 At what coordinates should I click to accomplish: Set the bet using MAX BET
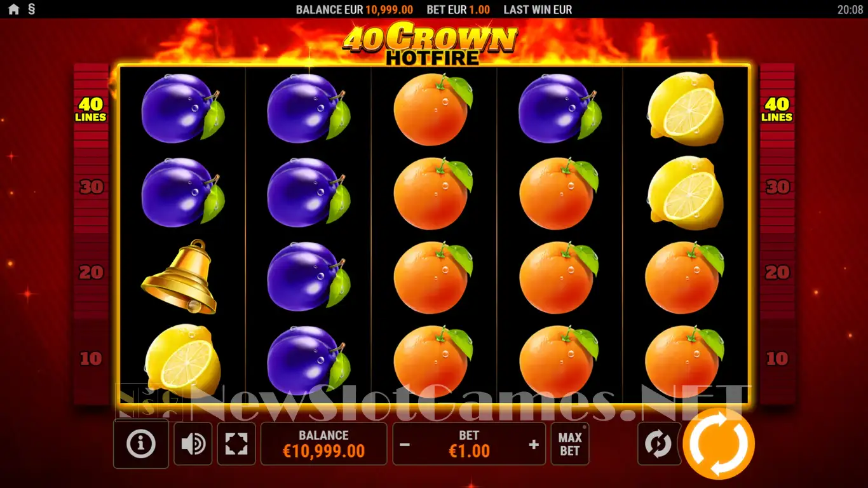point(570,444)
